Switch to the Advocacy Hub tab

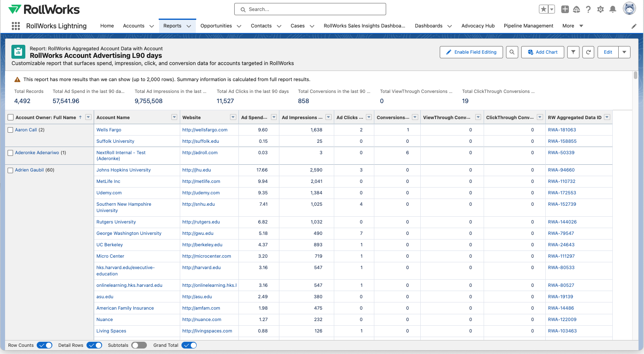[x=478, y=26]
